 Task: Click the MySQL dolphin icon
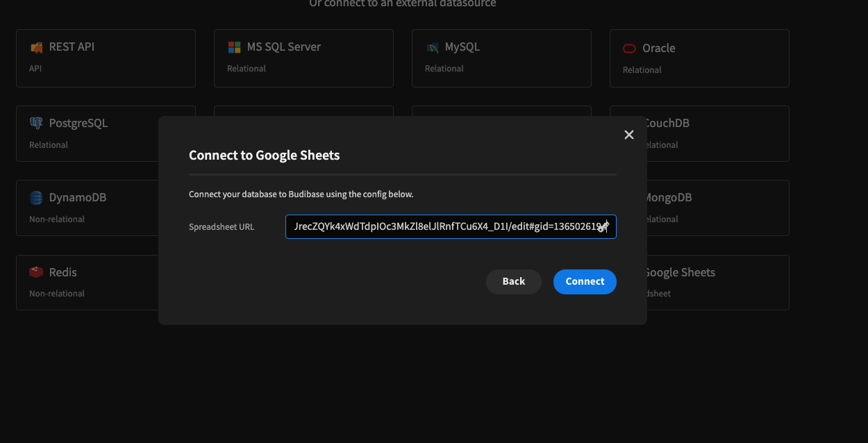click(432, 47)
